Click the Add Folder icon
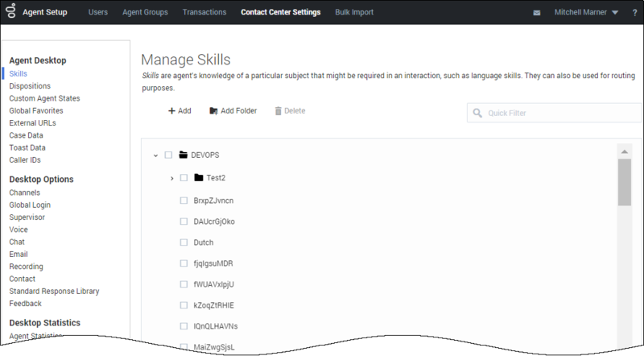 click(213, 110)
